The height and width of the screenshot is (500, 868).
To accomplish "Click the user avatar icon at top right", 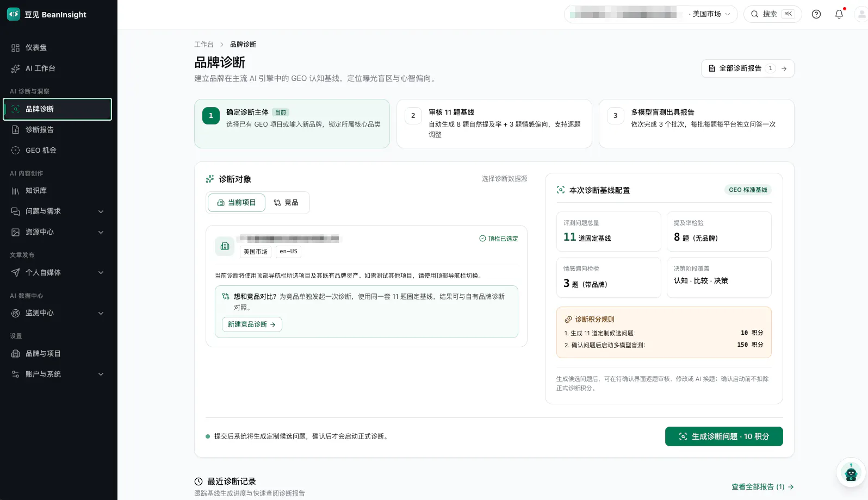I will tap(861, 14).
